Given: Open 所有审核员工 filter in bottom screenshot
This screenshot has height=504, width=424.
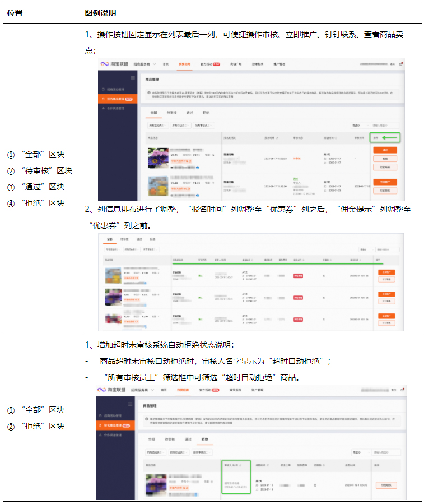Looking at the screenshot, I should (x=202, y=452).
